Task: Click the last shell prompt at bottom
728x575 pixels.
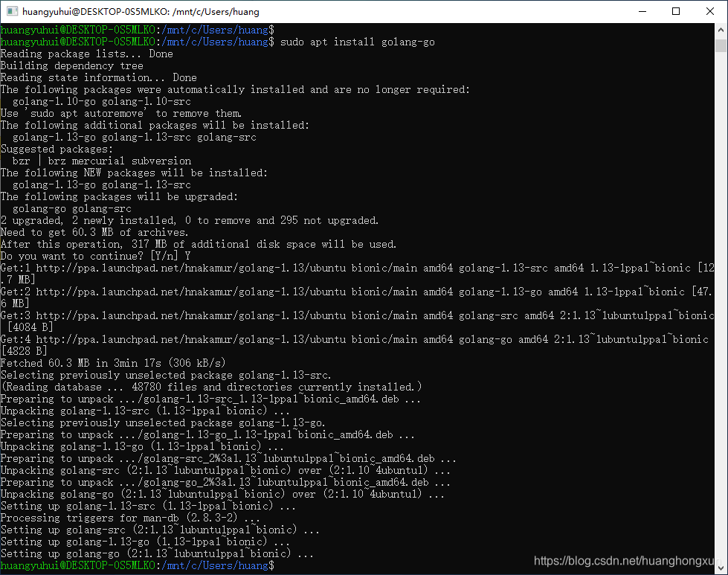Action: click(138, 566)
